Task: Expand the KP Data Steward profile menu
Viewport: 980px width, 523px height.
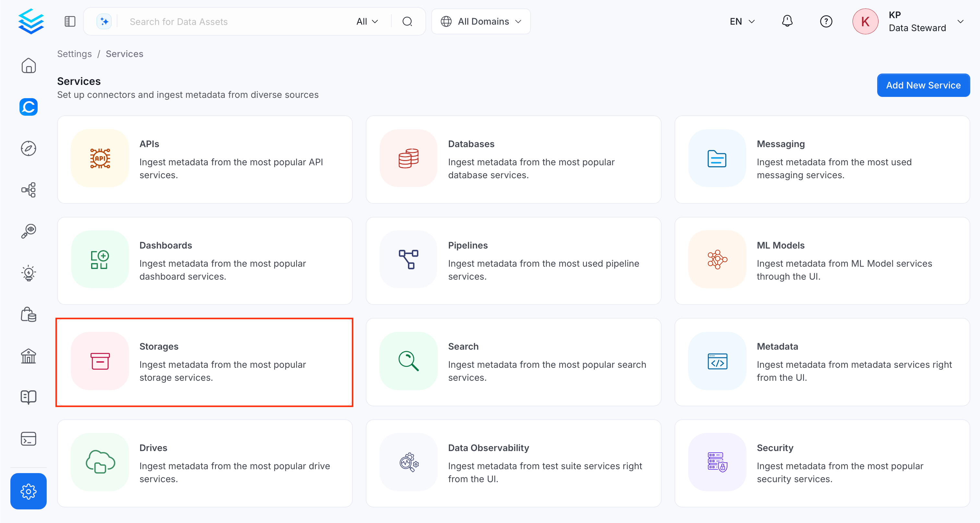Action: tap(960, 22)
